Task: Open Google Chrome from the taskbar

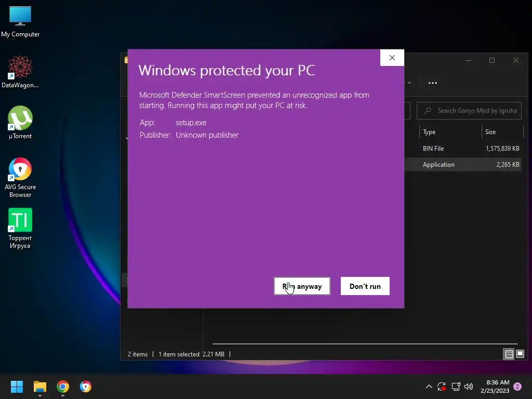Action: (63, 387)
